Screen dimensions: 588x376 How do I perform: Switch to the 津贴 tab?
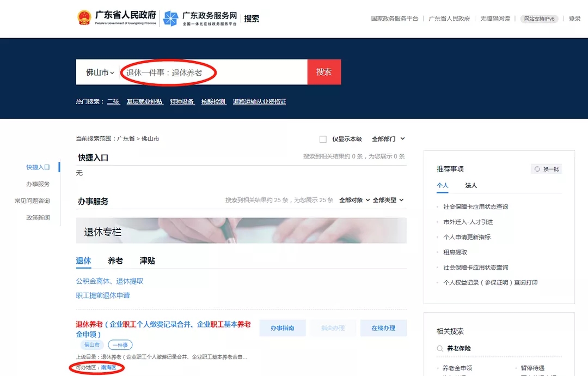(x=148, y=261)
